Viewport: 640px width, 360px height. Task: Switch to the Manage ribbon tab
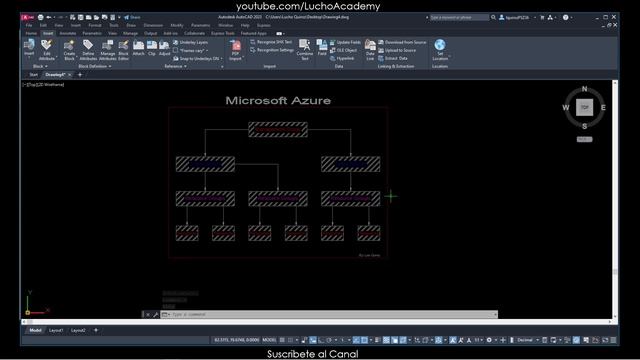130,33
